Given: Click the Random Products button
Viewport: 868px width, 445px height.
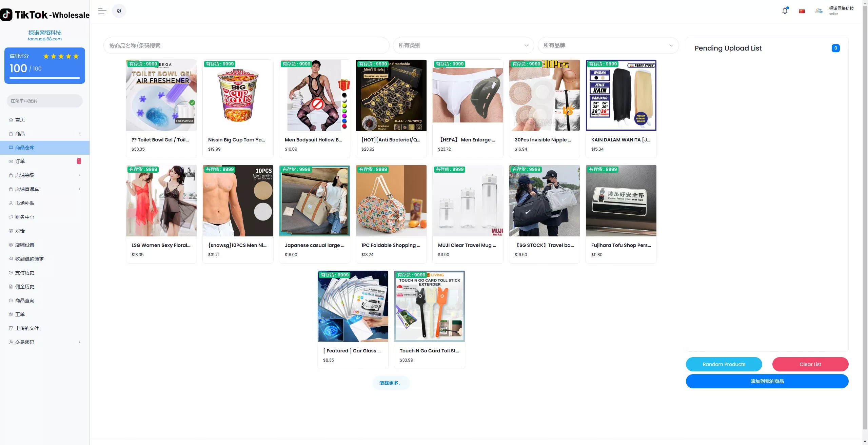Looking at the screenshot, I should tap(724, 364).
